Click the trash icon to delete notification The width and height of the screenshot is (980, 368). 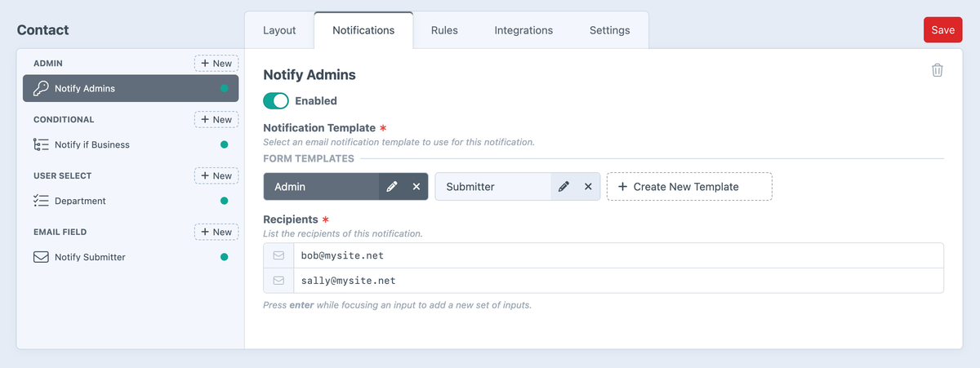click(x=938, y=70)
